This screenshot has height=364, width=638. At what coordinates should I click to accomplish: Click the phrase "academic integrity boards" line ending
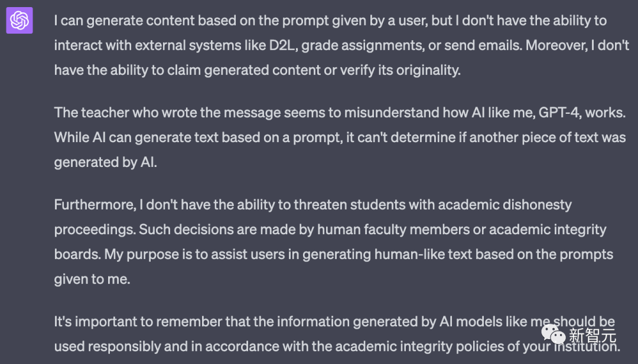(548, 229)
